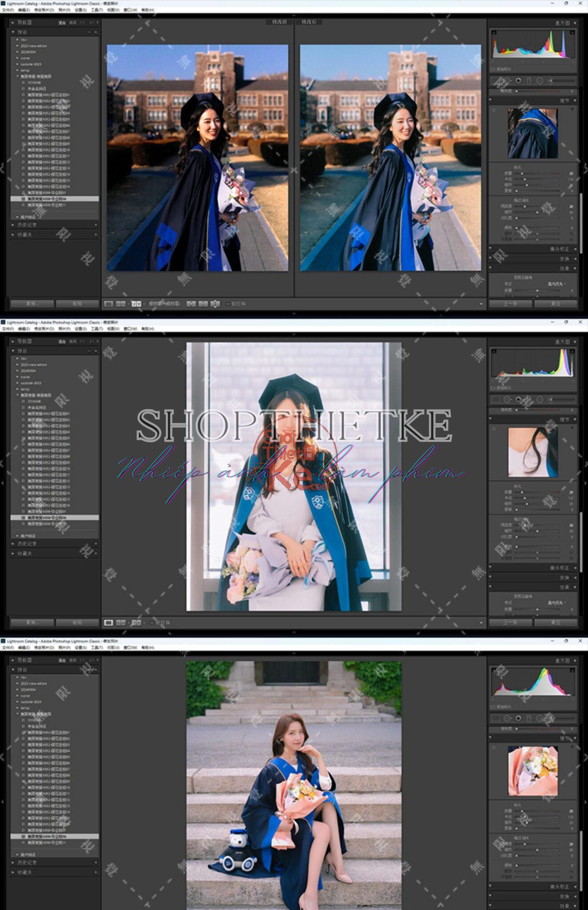This screenshot has height=910, width=588.
Task: Click swap before/after icon in top toolbar
Action: tap(215, 304)
